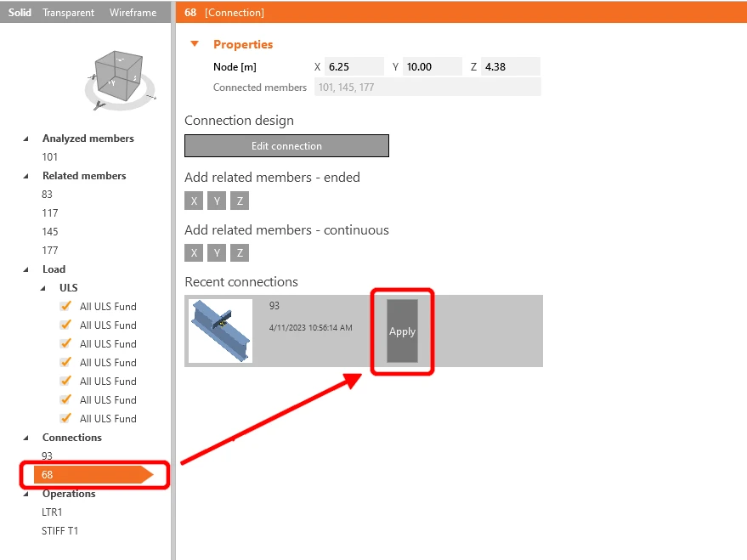Add ended related members along X
Screen dimensions: 747x560
coord(194,201)
